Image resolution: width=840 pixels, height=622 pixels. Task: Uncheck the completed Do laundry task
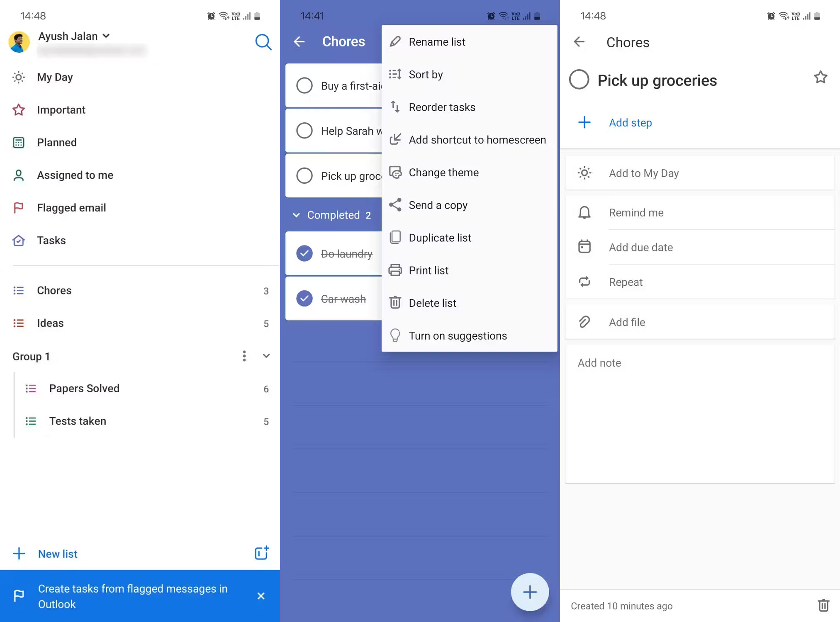pos(304,253)
